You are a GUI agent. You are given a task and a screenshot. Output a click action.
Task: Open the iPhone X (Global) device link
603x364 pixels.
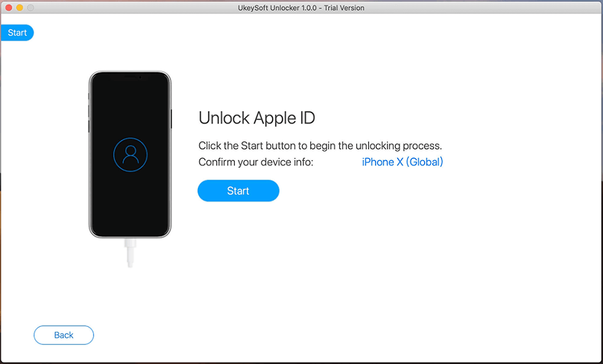402,162
